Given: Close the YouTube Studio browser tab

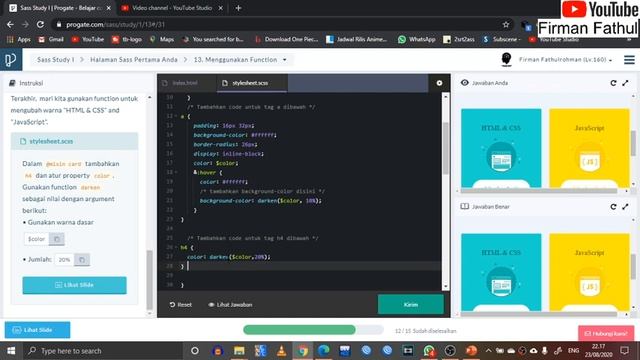Looking at the screenshot, I should [x=220, y=8].
